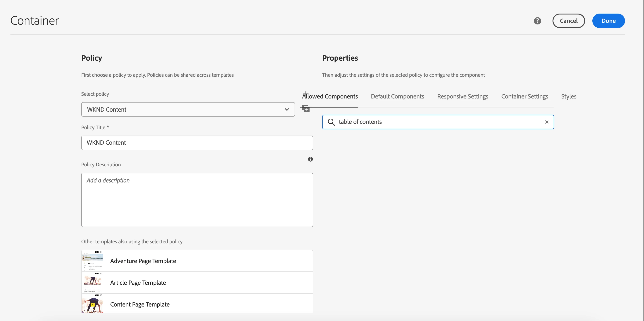The image size is (644, 321).
Task: Go to the Container Settings tab
Action: 524,96
